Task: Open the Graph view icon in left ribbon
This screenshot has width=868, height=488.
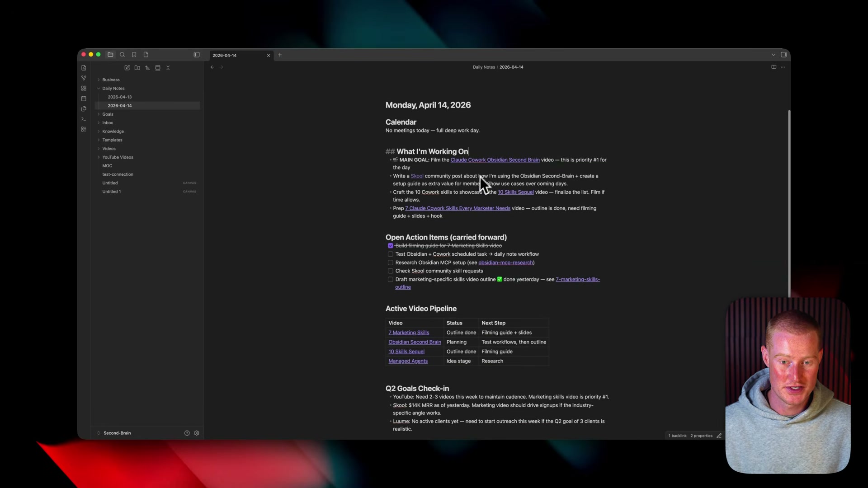Action: (84, 78)
